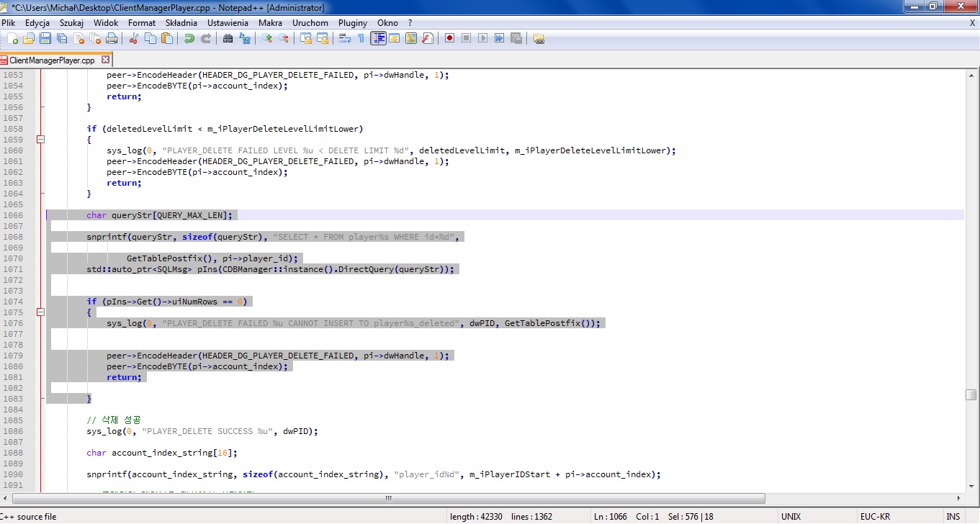Click the horizontal scrollbar thumb
Image resolution: width=980 pixels, height=524 pixels.
click(388, 498)
